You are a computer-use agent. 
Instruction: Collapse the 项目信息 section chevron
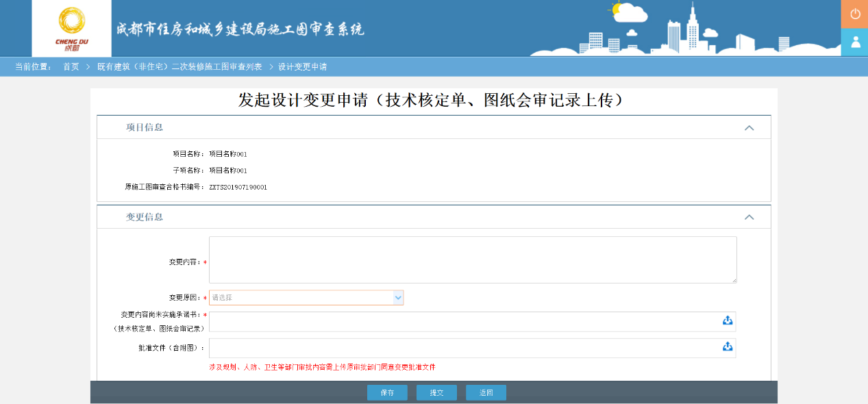pos(749,127)
